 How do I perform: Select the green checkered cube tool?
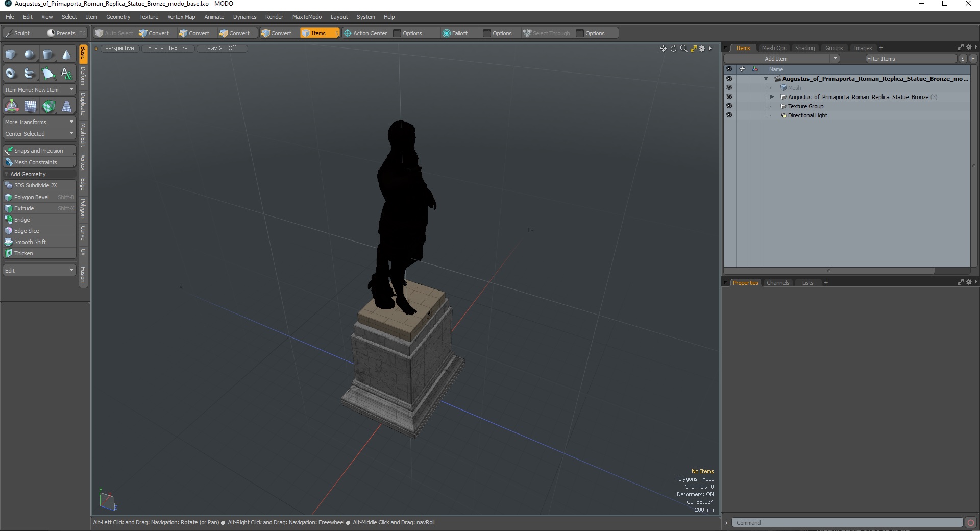coord(48,106)
